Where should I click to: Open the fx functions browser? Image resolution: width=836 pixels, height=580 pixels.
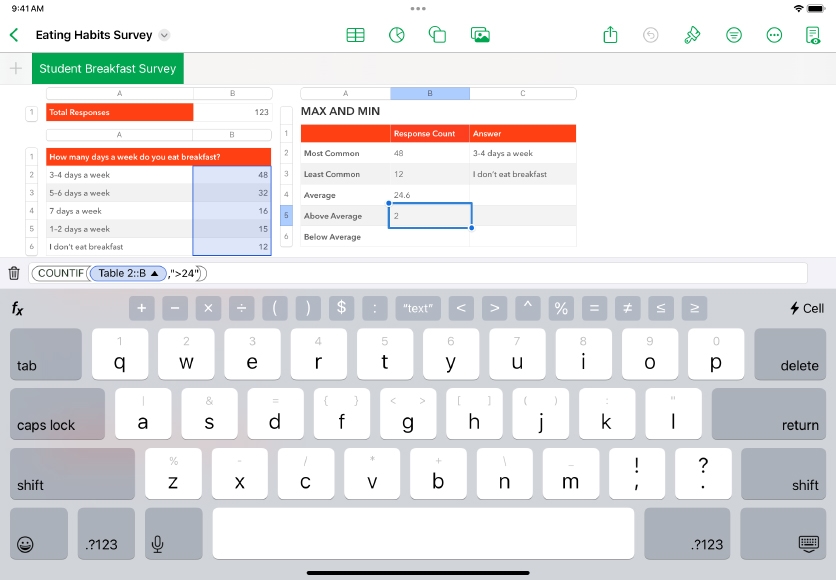coord(17,308)
